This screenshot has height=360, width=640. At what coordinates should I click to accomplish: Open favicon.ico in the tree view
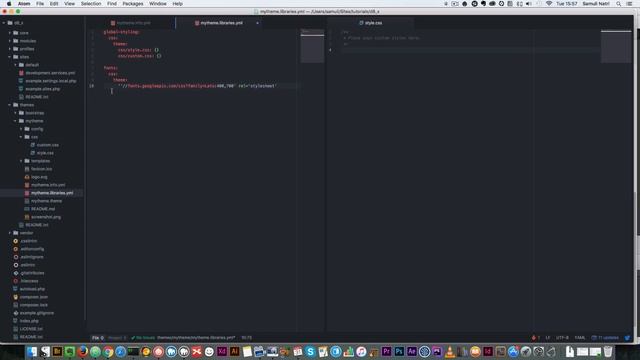point(41,169)
